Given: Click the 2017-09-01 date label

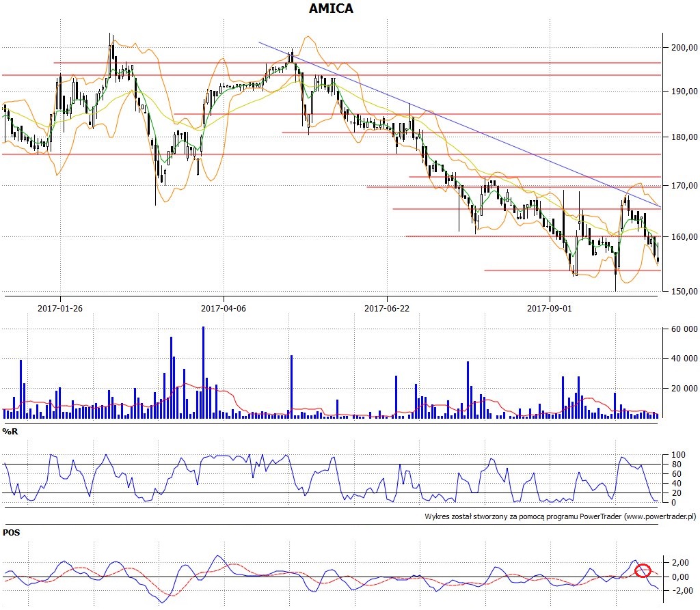Looking at the screenshot, I should pyautogui.click(x=549, y=308).
